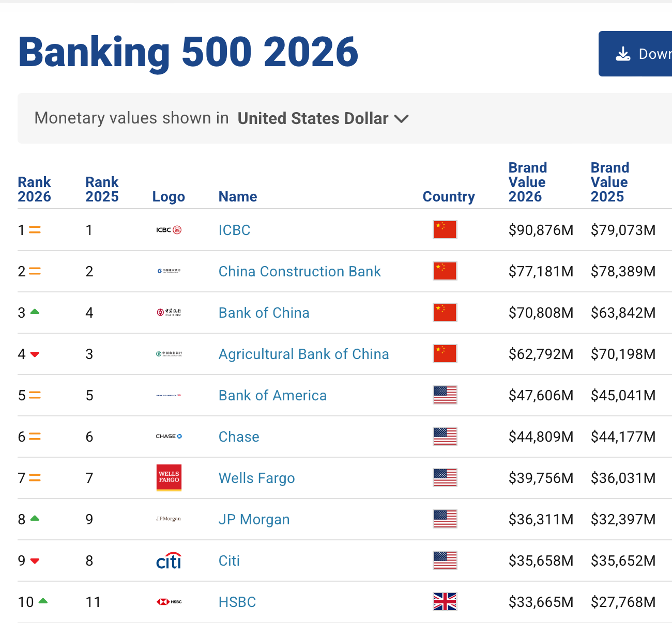
Task: Sort by the Country column header
Action: (x=449, y=196)
